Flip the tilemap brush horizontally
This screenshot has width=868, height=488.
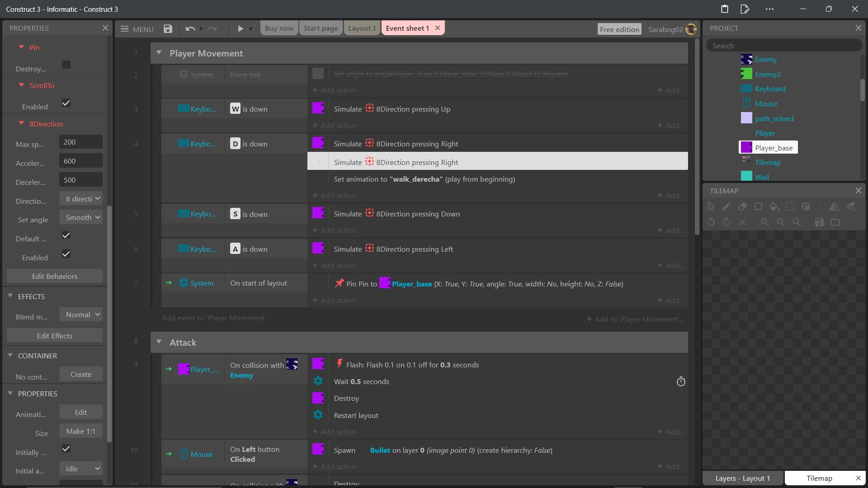coord(834,206)
